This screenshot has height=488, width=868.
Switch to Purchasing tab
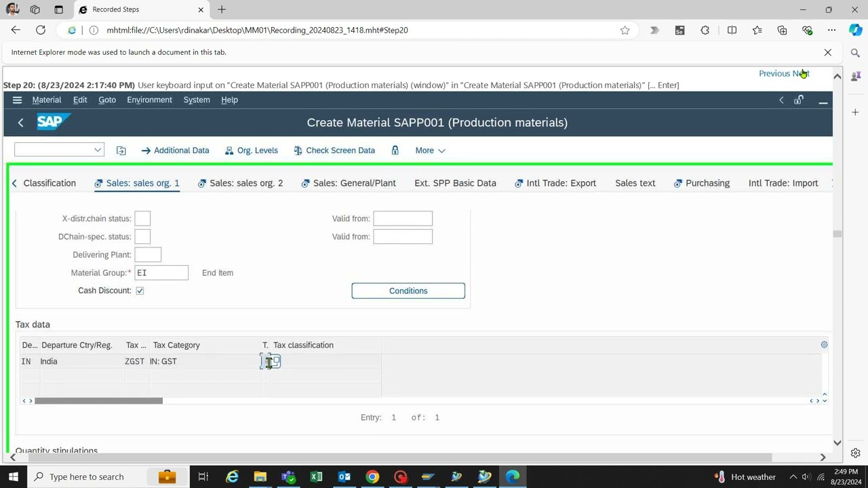point(702,183)
